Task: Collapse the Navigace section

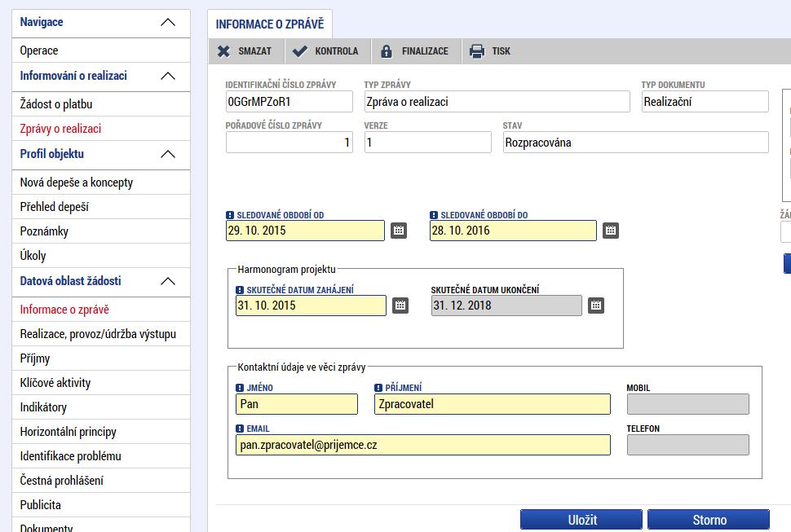Action: (168, 23)
